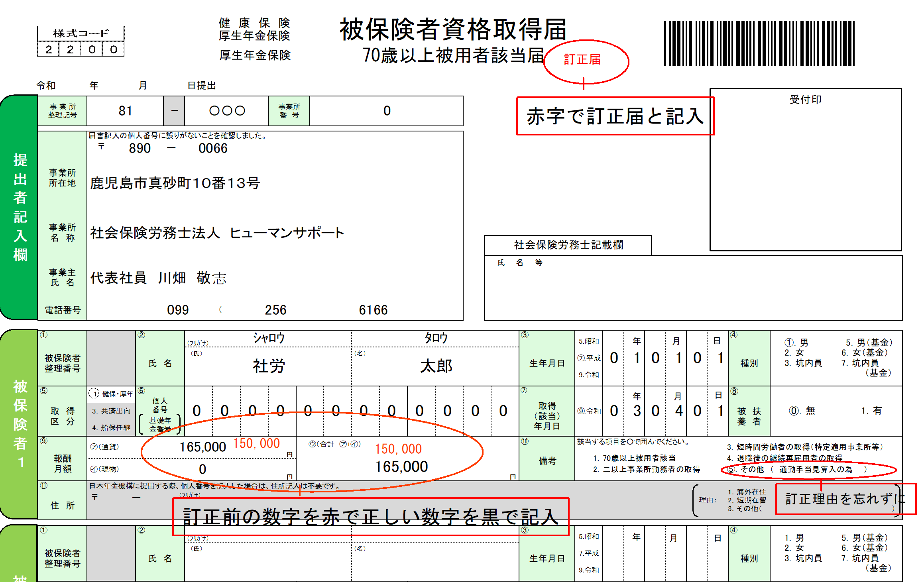Click 事業所名称 社会保険労務士法人 ヒューマンサポート
Viewport: 924px width, 582px height.
pos(217,233)
